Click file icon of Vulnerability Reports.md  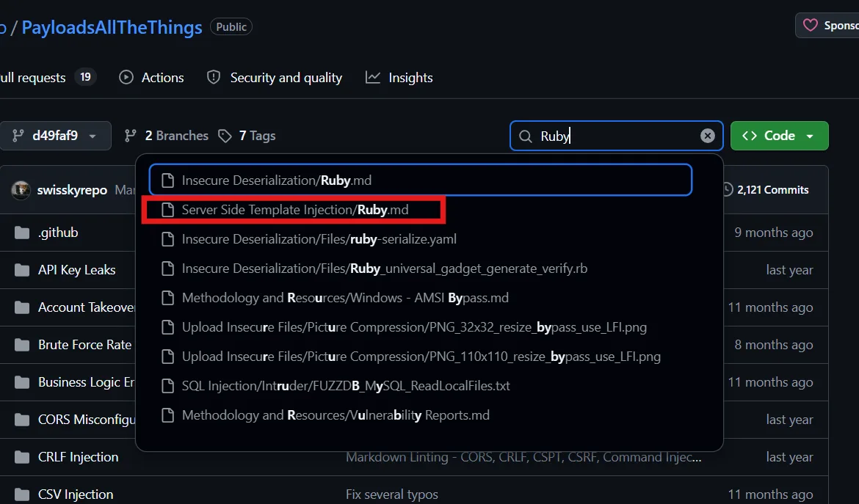click(167, 415)
